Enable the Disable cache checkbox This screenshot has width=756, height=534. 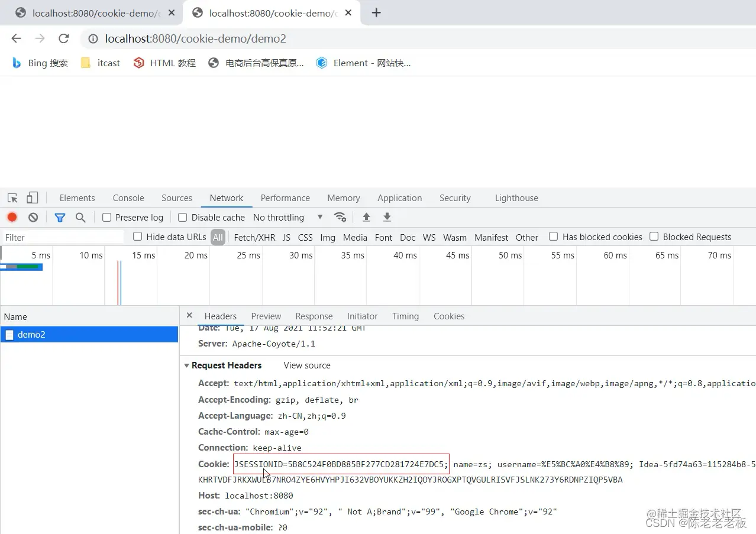(x=182, y=218)
